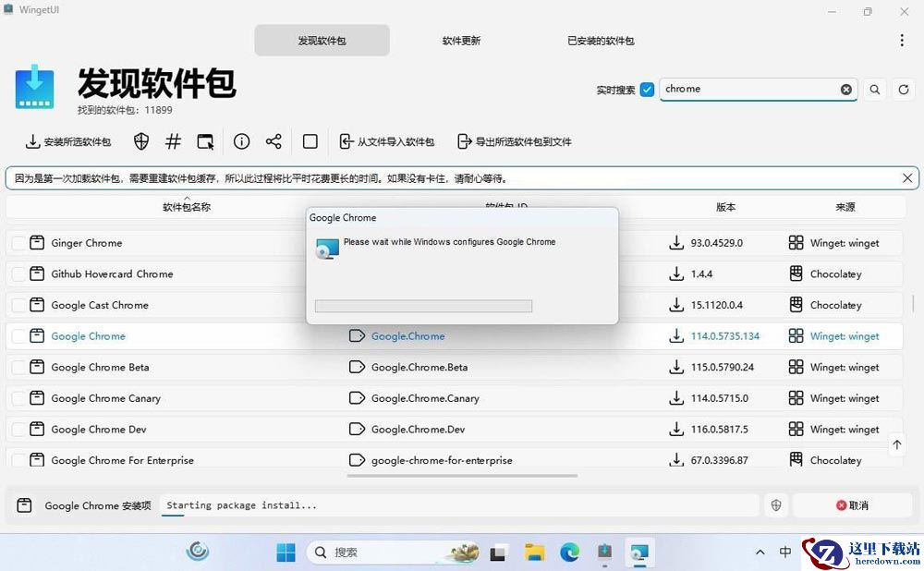Expand the system tray hidden icons chevron
Screen dimensions: 924x571
(760, 553)
